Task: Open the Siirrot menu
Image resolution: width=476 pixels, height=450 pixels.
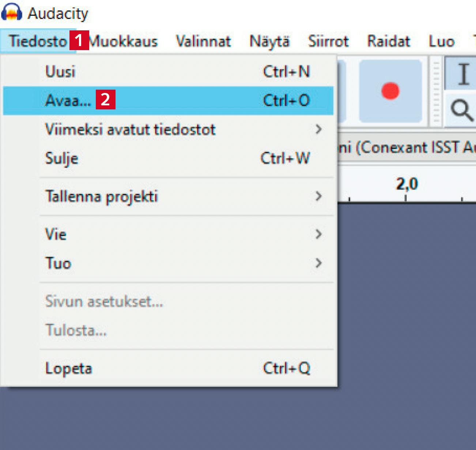Action: (328, 41)
